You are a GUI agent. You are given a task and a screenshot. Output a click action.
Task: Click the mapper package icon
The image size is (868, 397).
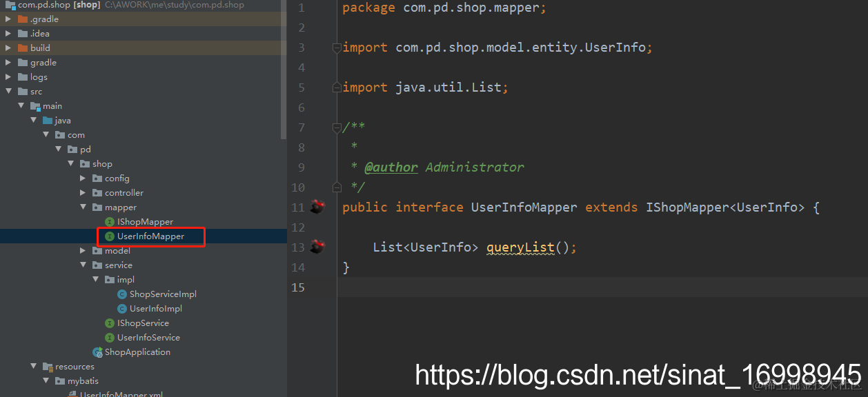[97, 207]
